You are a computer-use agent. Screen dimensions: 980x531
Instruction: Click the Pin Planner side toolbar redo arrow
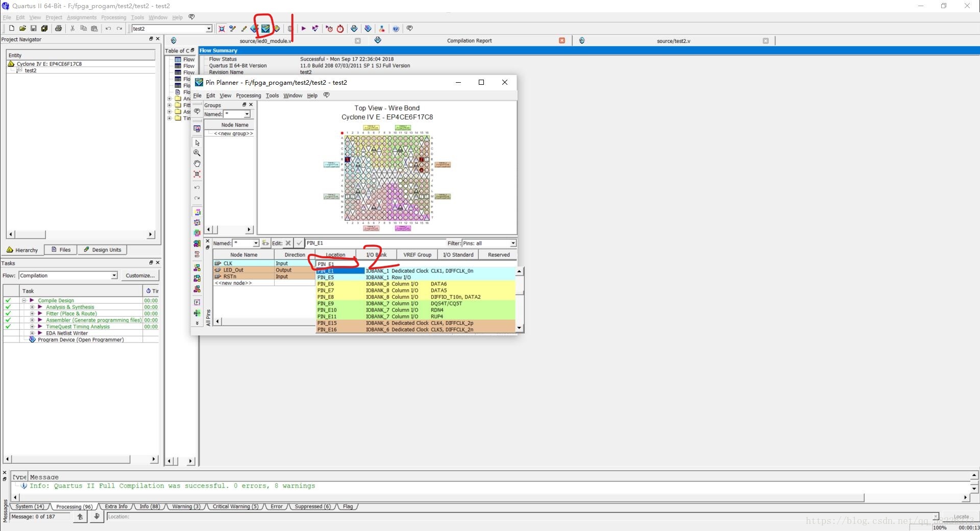point(197,198)
